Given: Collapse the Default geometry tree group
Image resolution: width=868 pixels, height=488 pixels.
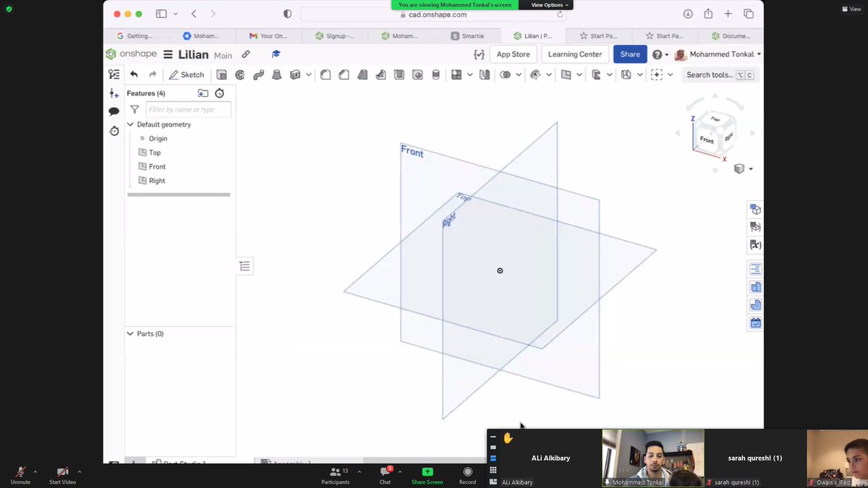Looking at the screenshot, I should tap(130, 124).
